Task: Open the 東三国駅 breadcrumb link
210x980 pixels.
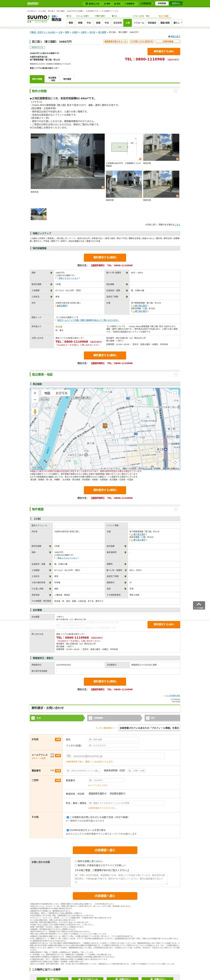Action: pyautogui.click(x=102, y=32)
